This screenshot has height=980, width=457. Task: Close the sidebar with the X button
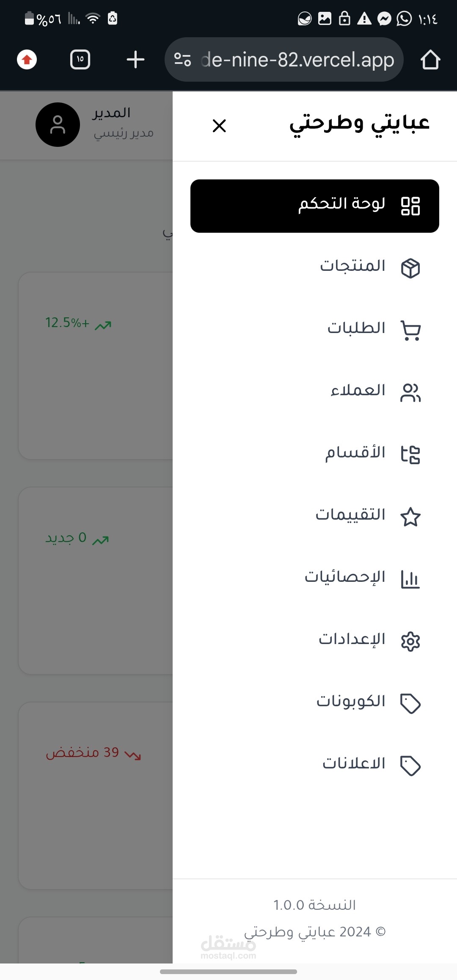[x=219, y=126]
